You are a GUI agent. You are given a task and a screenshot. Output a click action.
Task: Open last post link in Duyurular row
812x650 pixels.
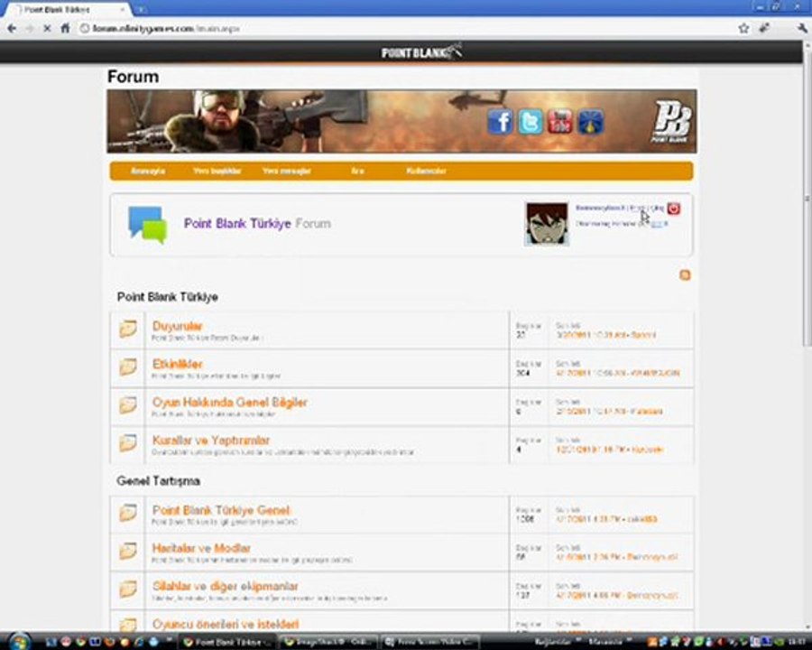605,335
